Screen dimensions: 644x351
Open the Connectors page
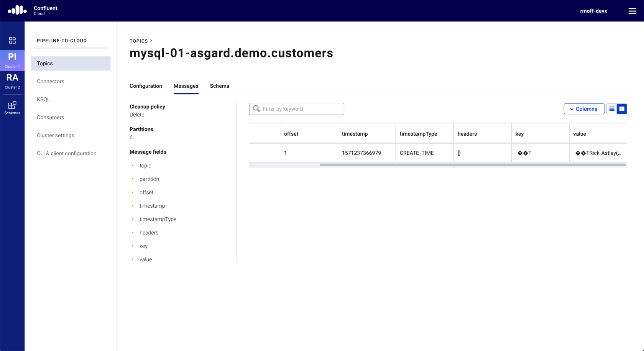(50, 81)
